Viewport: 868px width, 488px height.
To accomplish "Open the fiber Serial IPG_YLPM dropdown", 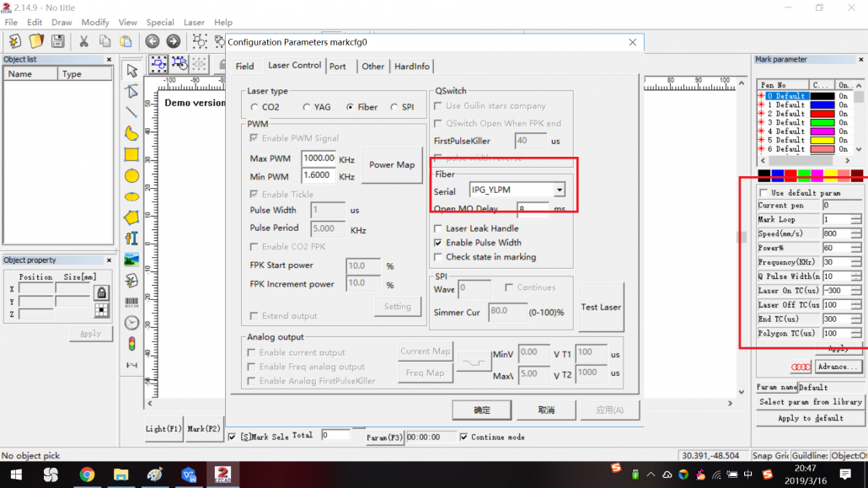I will click(559, 190).
